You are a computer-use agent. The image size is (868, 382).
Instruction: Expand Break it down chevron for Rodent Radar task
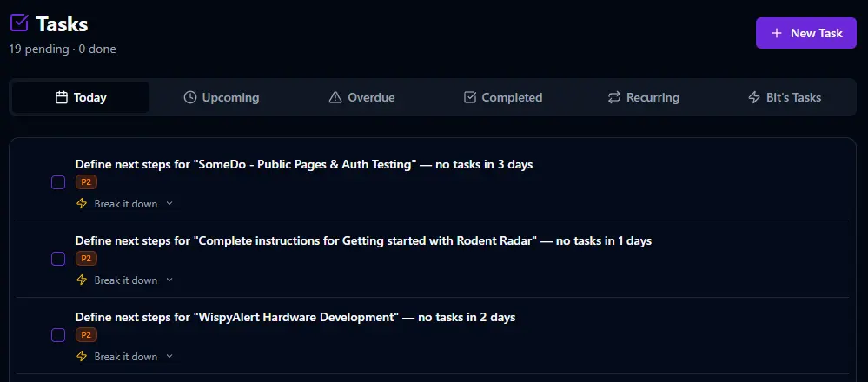pos(170,280)
